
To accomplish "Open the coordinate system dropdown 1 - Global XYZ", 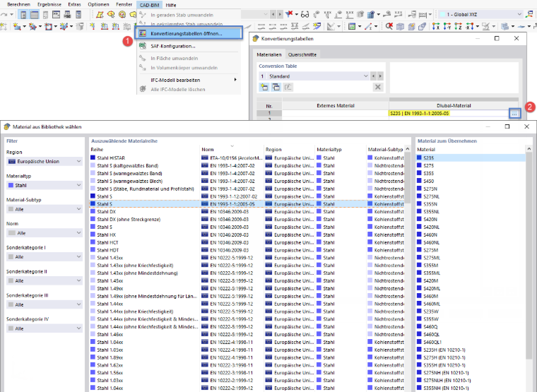I will point(480,14).
